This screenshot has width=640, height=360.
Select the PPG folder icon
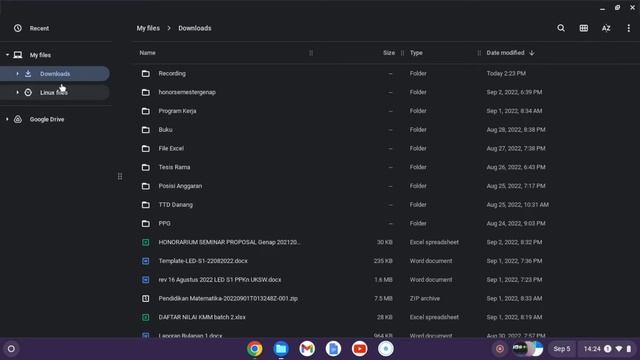click(x=146, y=224)
